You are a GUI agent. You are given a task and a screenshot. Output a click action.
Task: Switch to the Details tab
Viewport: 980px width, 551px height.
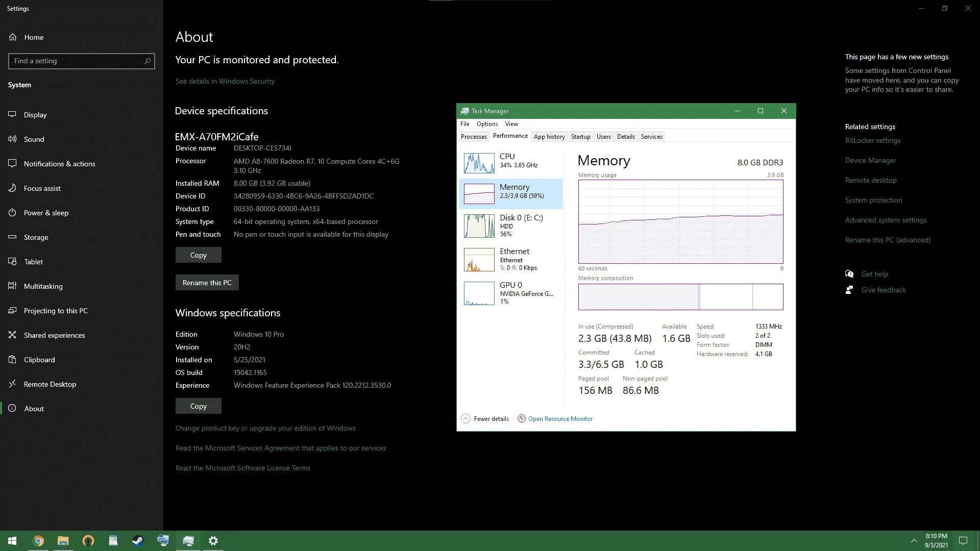[626, 137]
